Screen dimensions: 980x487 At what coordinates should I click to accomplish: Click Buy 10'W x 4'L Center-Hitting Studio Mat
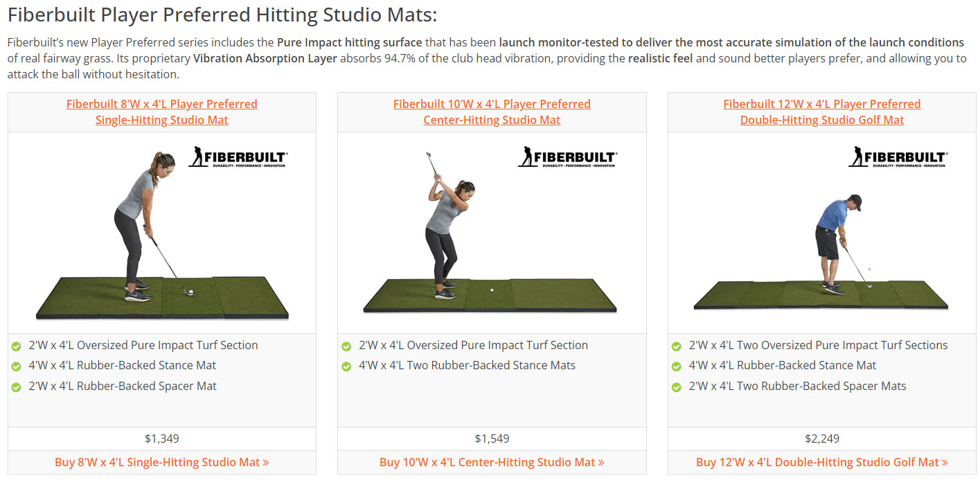492,462
